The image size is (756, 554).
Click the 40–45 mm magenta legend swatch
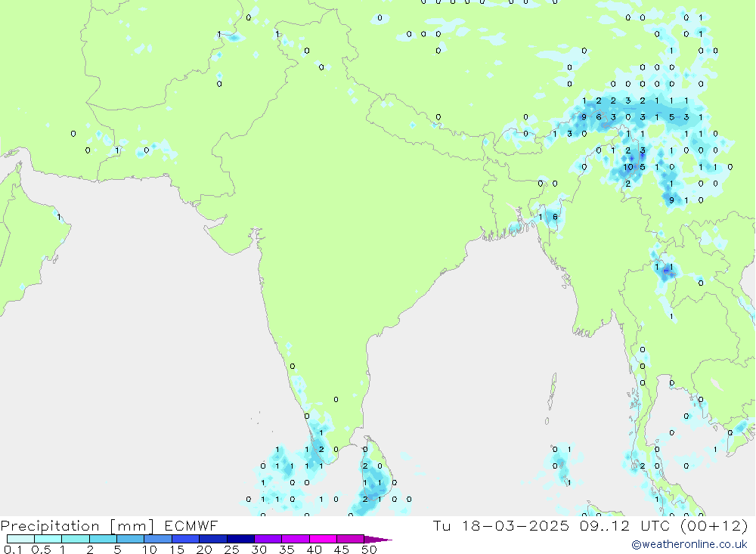pos(323,539)
